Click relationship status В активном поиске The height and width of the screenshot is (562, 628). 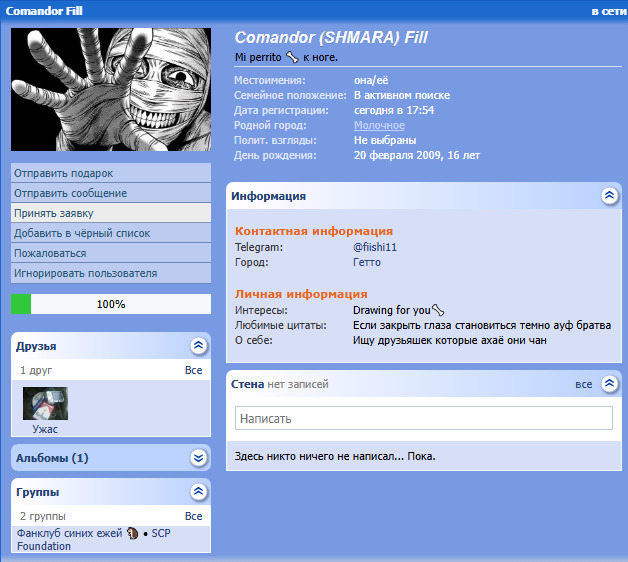tap(402, 95)
